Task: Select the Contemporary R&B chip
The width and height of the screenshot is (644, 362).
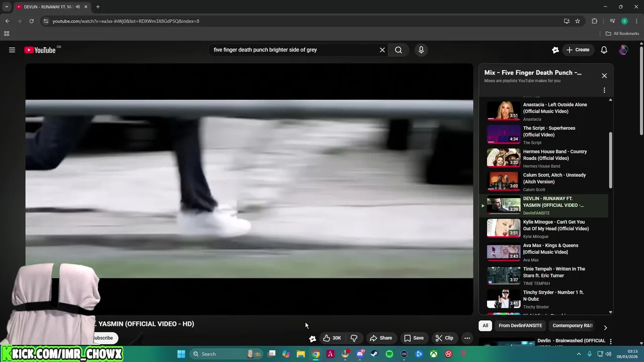Action: tap(573, 325)
